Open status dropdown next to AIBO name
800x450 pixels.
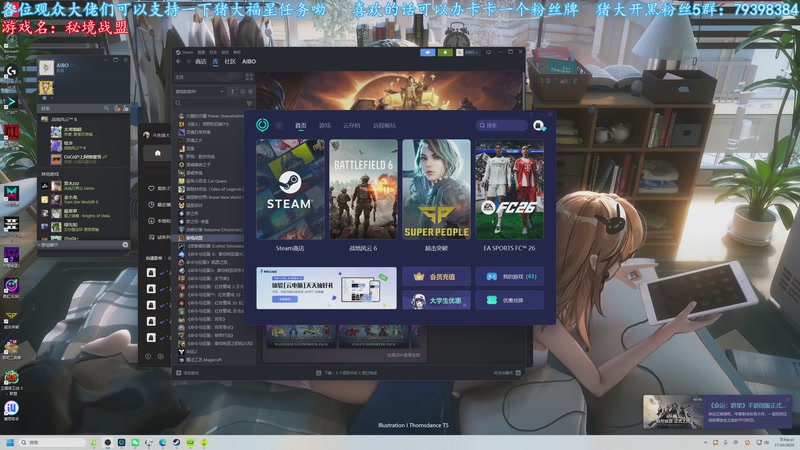tap(72, 65)
